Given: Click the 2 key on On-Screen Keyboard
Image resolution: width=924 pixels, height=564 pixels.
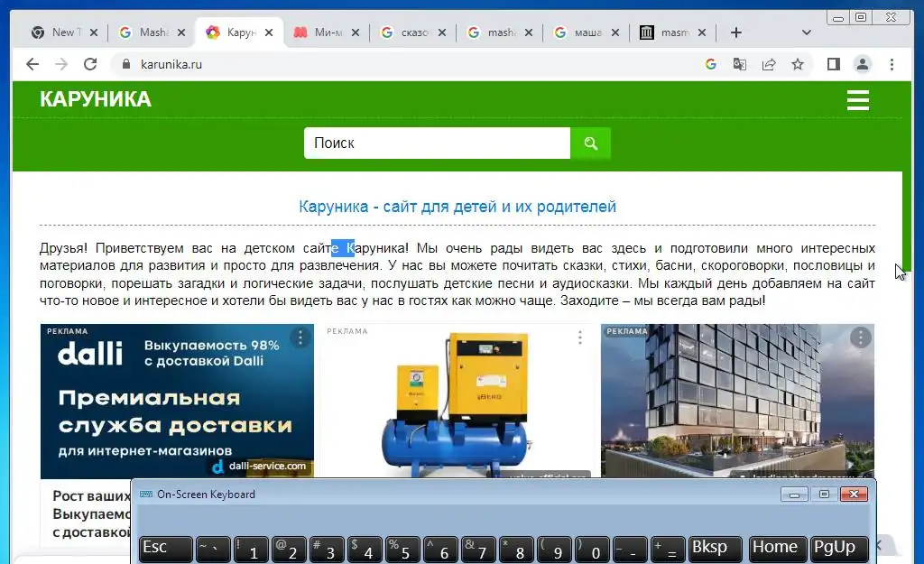Looking at the screenshot, I should pyautogui.click(x=289, y=550).
